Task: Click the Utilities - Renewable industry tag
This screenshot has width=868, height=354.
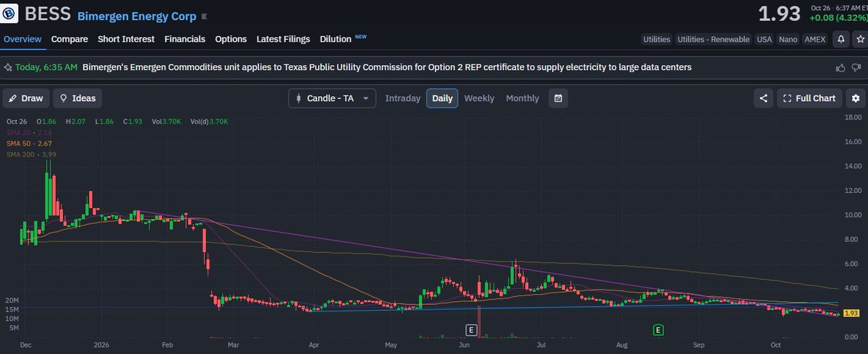Action: (713, 39)
